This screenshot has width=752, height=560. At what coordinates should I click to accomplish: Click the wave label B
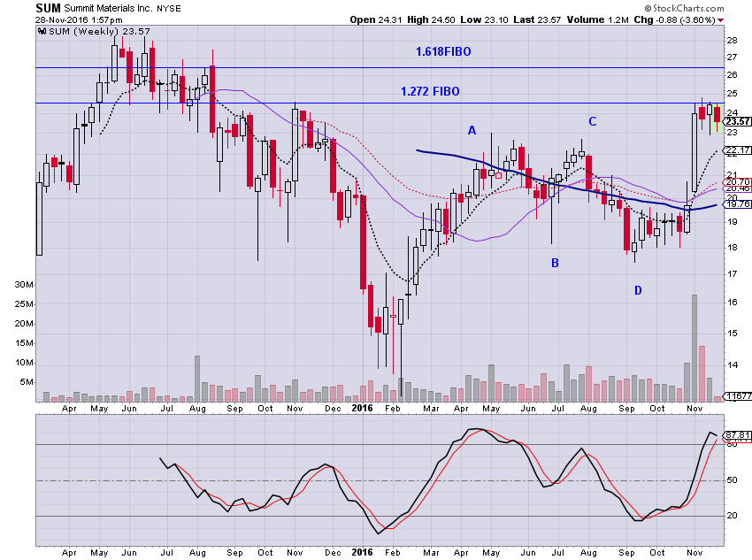click(555, 263)
